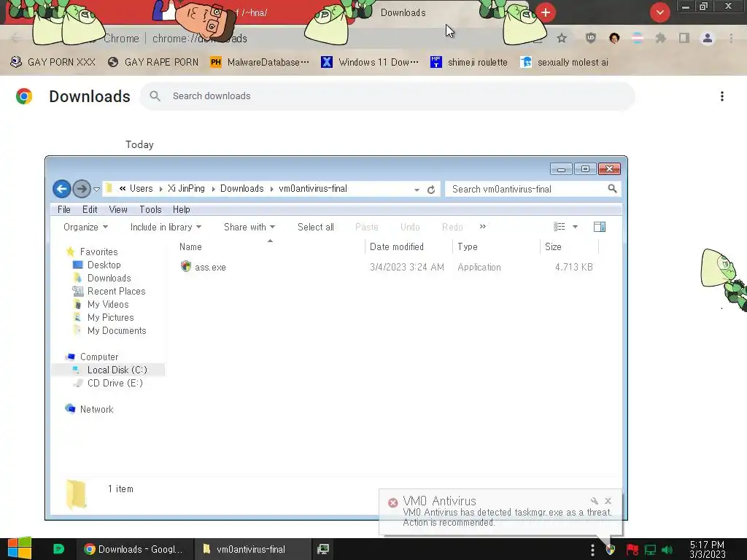
Task: Switch to the Downloads Chrome tab
Action: pos(403,13)
